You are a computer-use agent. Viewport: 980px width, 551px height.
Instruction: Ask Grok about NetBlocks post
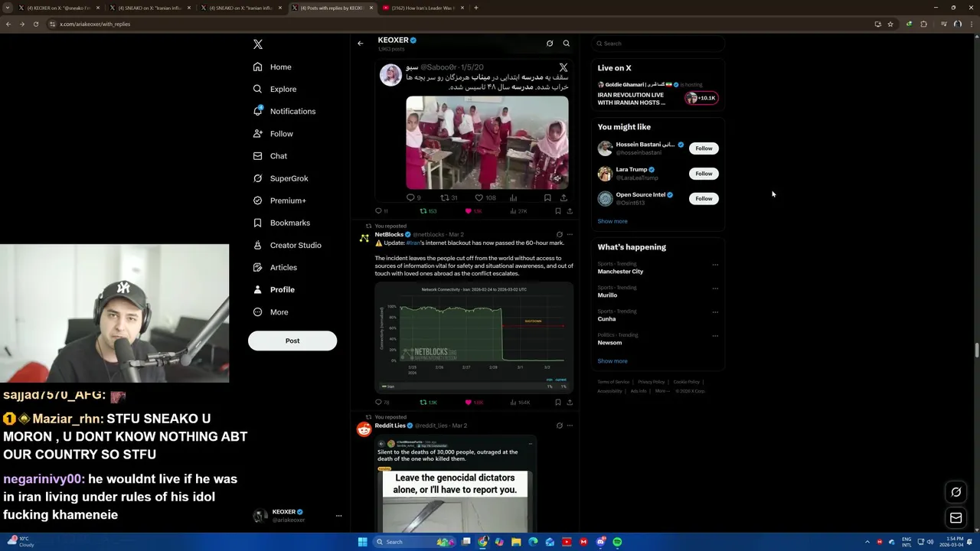coord(559,234)
